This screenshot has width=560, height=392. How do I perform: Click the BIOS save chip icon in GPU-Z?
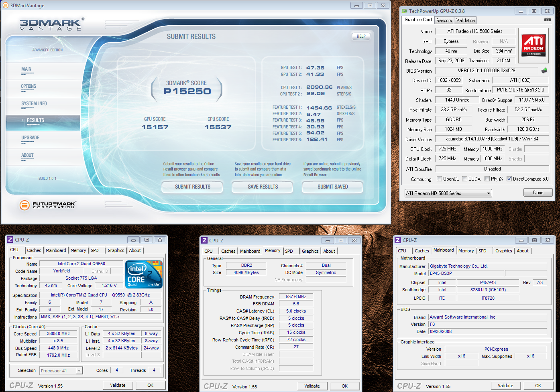tap(544, 71)
